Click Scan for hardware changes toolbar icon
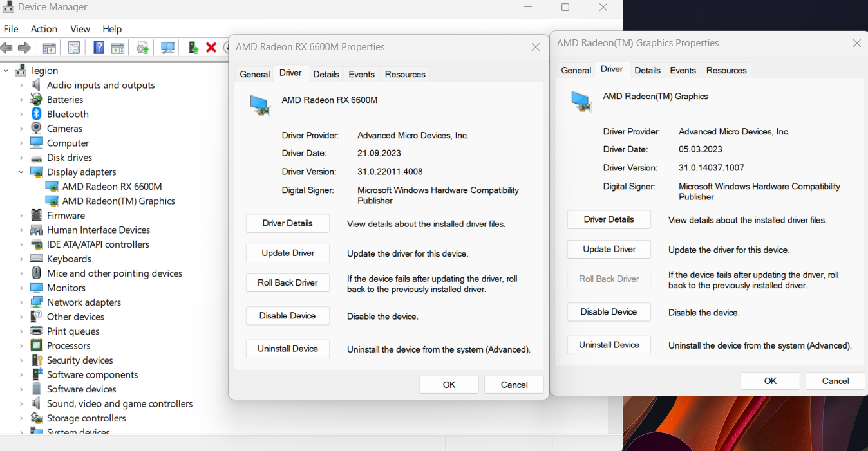 pyautogui.click(x=168, y=48)
